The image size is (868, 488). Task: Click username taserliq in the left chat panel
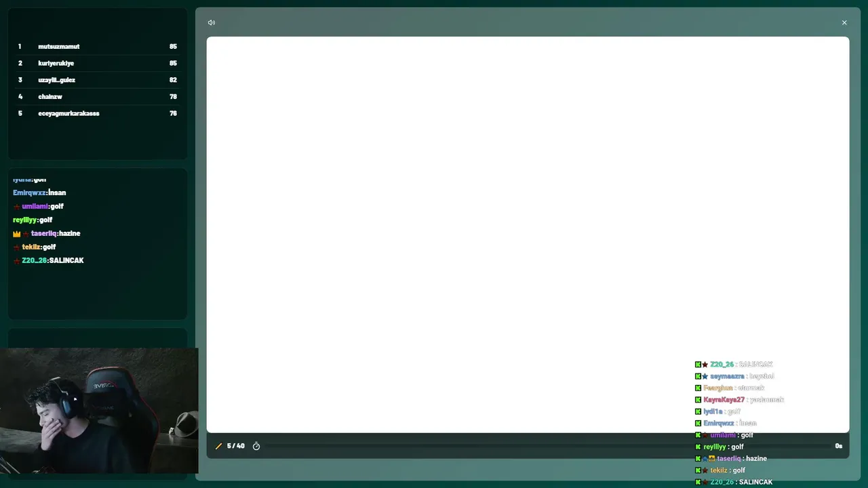pyautogui.click(x=44, y=234)
